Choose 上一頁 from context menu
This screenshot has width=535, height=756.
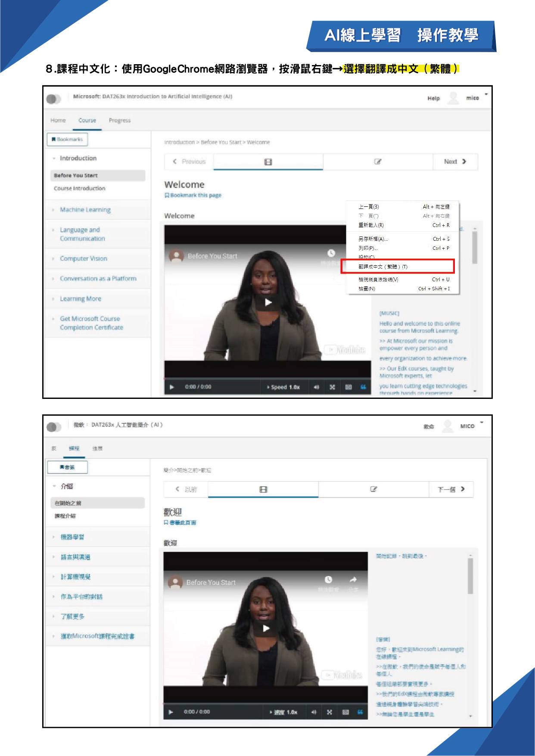point(404,207)
